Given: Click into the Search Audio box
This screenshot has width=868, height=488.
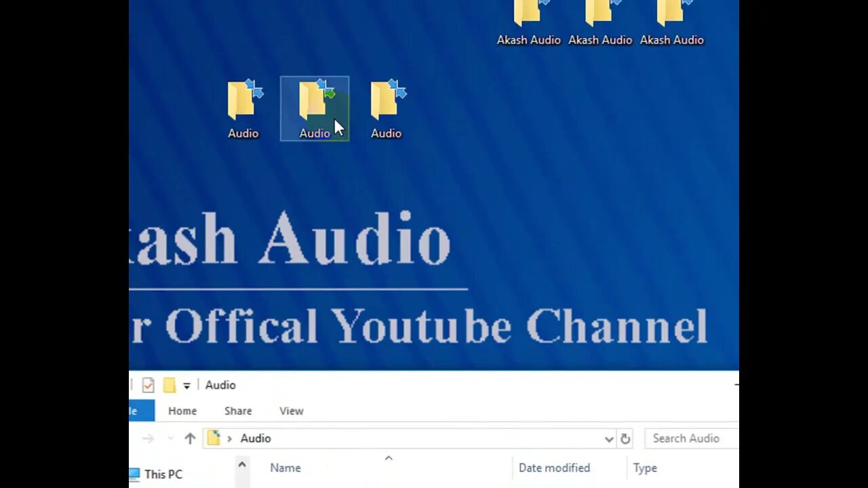Looking at the screenshot, I should coord(692,439).
